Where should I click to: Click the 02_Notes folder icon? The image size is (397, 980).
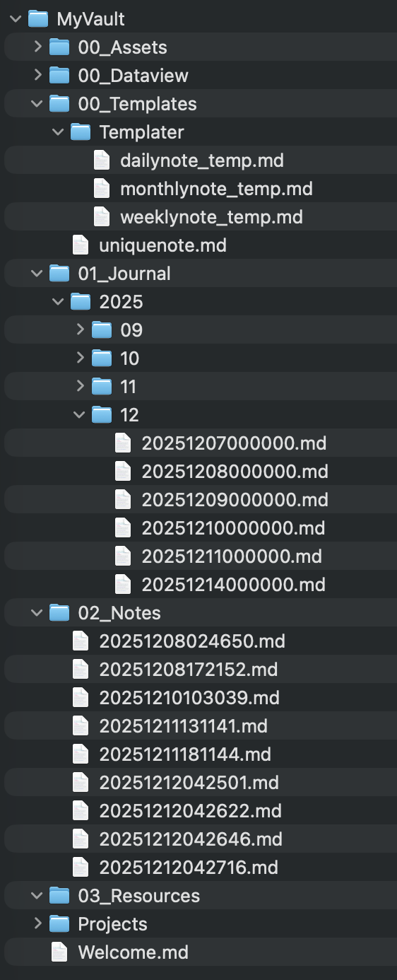coord(59,613)
